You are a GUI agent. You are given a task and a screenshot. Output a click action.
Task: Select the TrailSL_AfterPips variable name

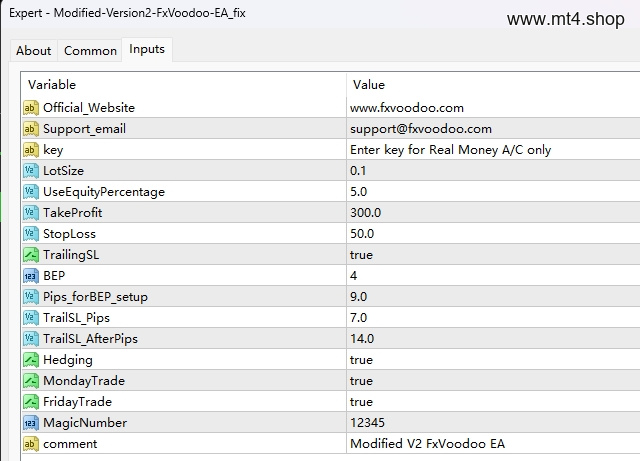click(91, 339)
